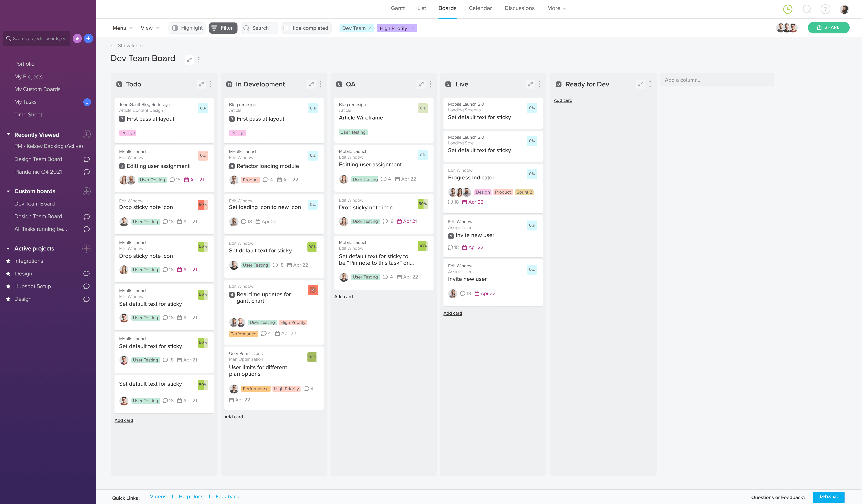The height and width of the screenshot is (504, 862).
Task: Open the help question mark icon
Action: tap(825, 9)
